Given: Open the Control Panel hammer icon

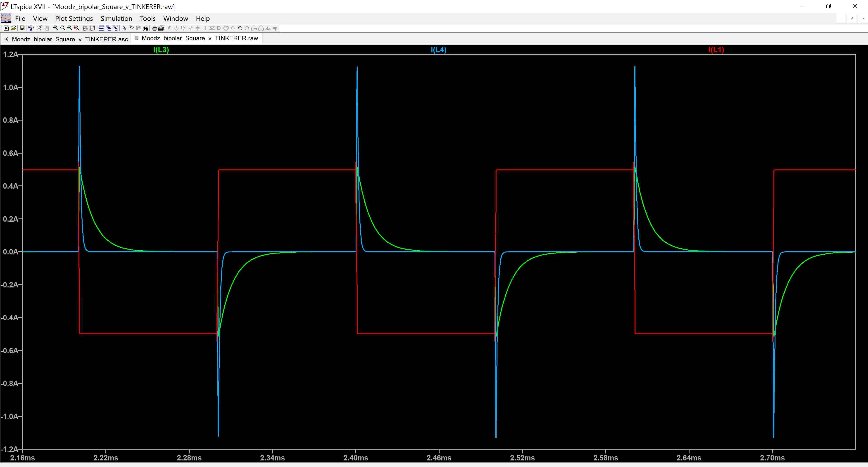Looking at the screenshot, I should [x=31, y=28].
